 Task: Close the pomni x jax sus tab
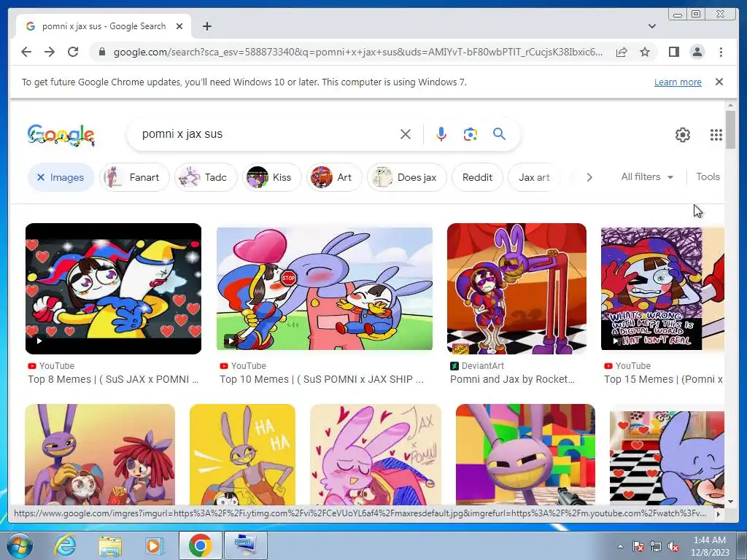[x=179, y=26]
